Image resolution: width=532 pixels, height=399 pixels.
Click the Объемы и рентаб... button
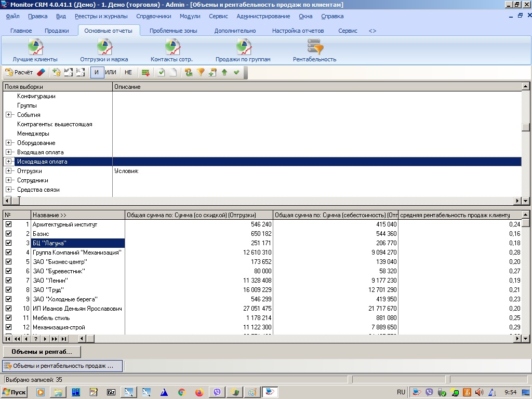click(42, 352)
